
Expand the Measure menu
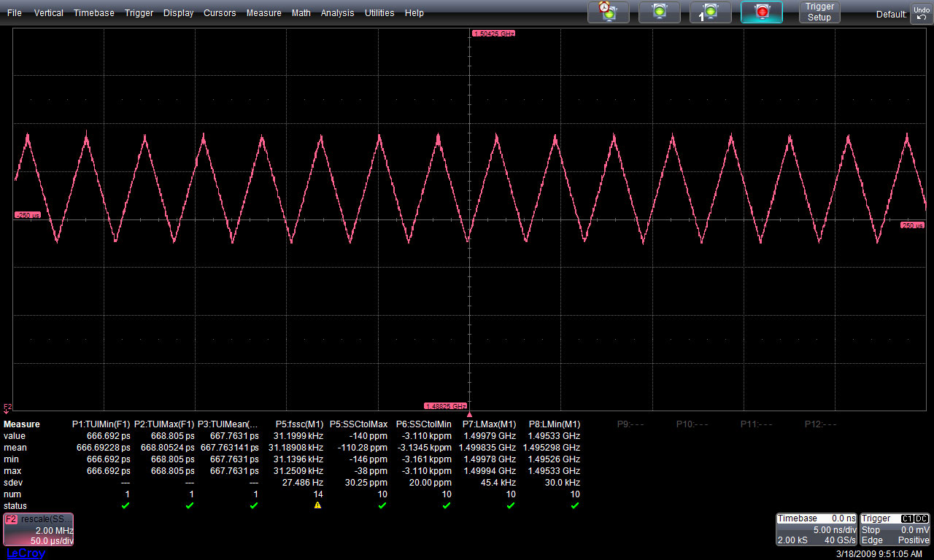click(263, 13)
